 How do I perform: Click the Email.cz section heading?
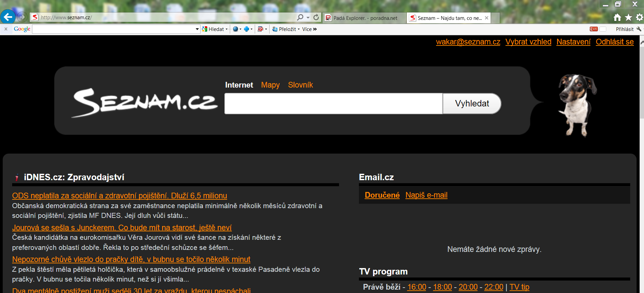tap(376, 177)
